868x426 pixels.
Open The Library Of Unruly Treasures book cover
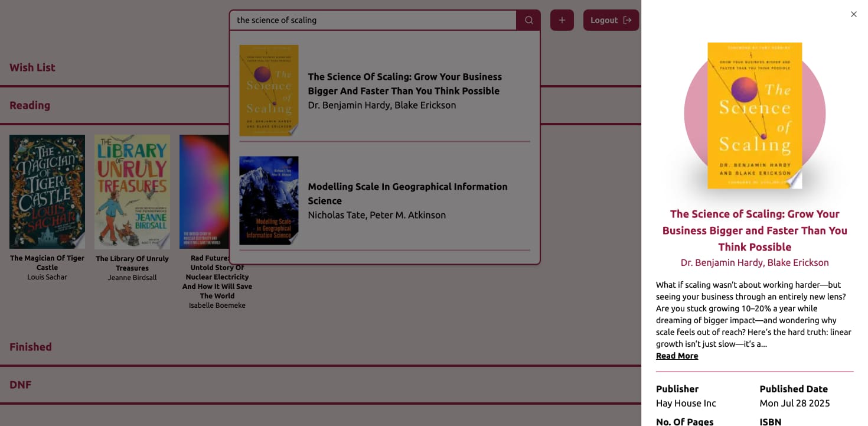(x=132, y=191)
